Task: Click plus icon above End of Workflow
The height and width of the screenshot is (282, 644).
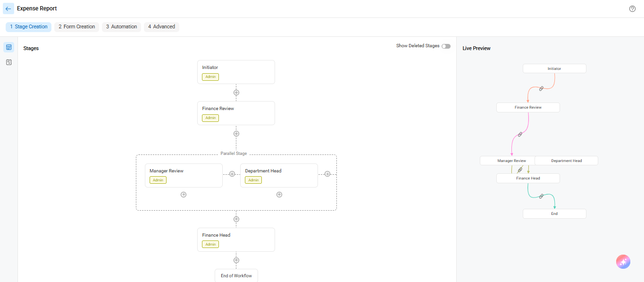Action: (236, 260)
